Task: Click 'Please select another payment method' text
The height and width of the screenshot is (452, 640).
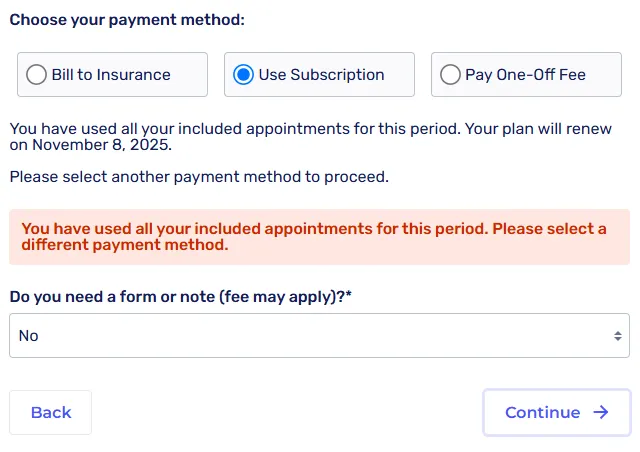Action: 198,177
